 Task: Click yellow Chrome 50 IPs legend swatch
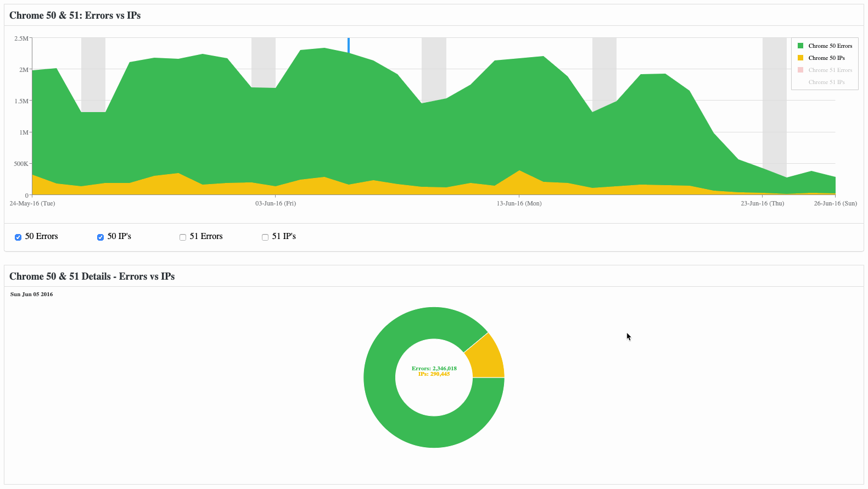point(800,58)
